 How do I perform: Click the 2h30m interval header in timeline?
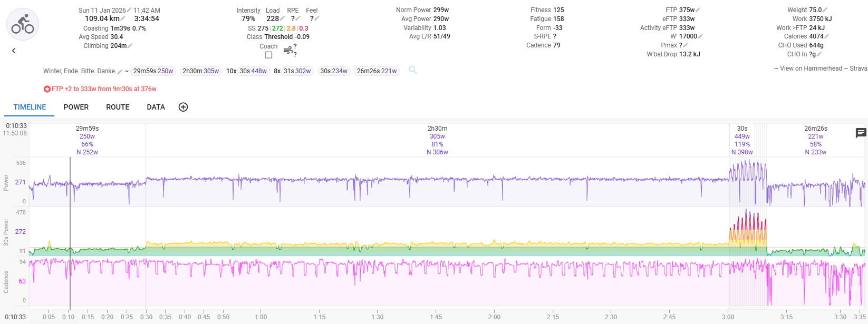437,129
